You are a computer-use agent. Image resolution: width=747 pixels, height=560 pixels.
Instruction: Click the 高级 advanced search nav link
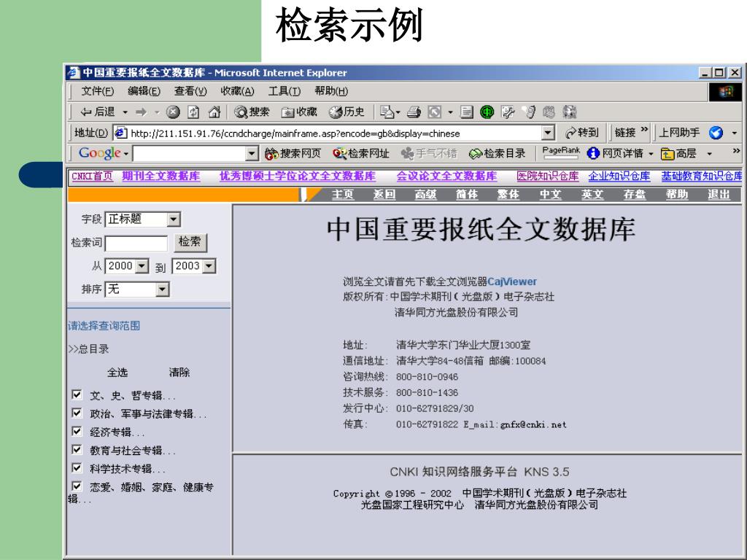click(x=425, y=195)
